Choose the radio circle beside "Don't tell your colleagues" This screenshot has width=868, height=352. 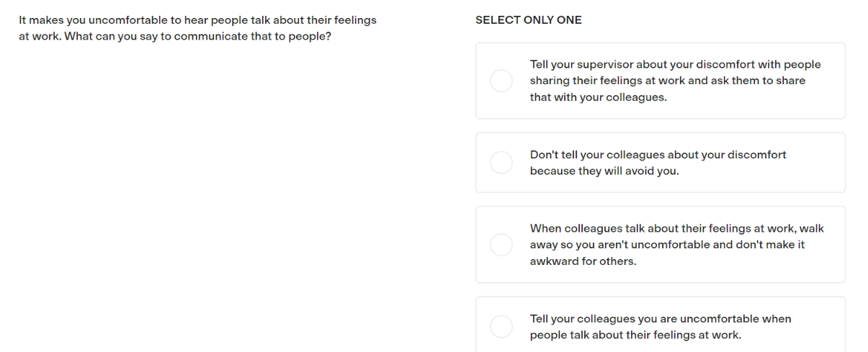tap(501, 163)
